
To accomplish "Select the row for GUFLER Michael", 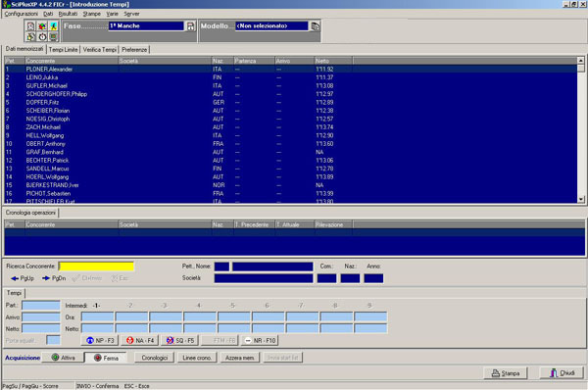I will point(291,86).
